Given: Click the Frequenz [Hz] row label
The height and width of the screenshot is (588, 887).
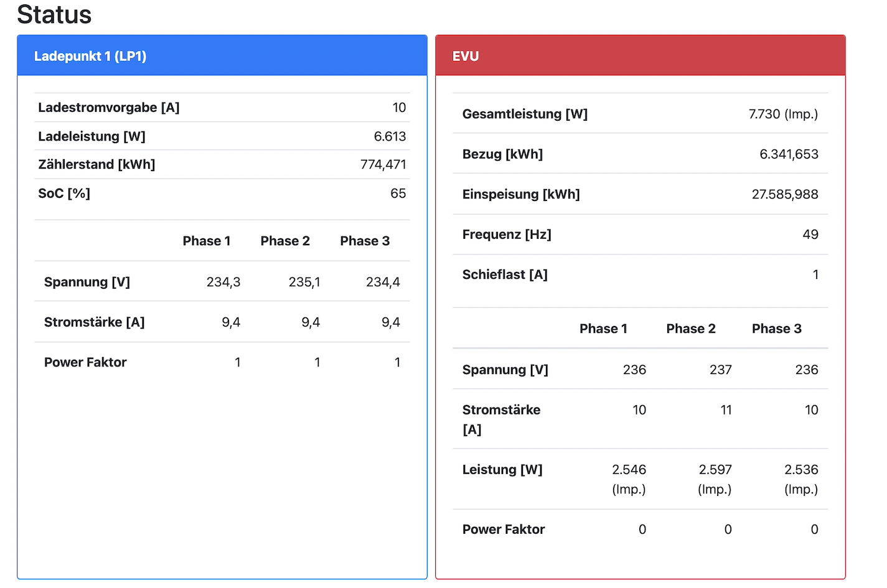Looking at the screenshot, I should click(507, 235).
